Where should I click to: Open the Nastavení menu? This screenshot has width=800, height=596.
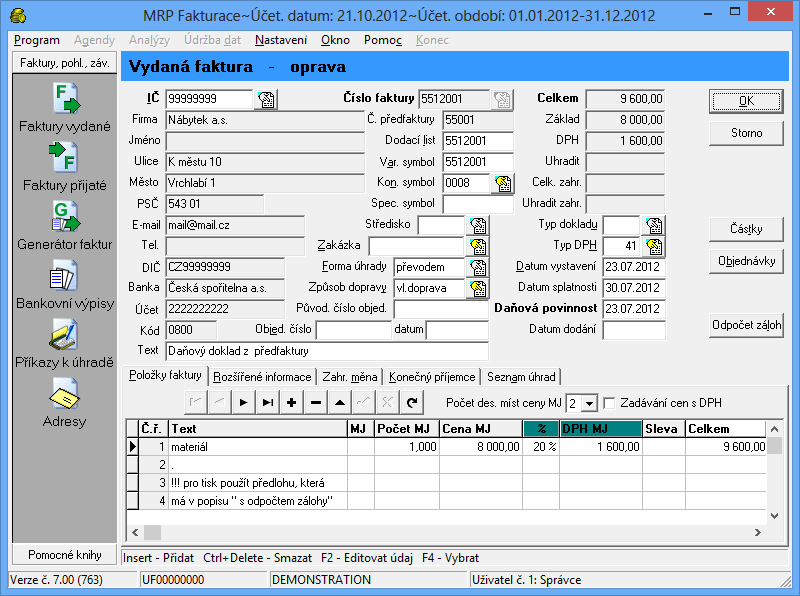pos(280,41)
